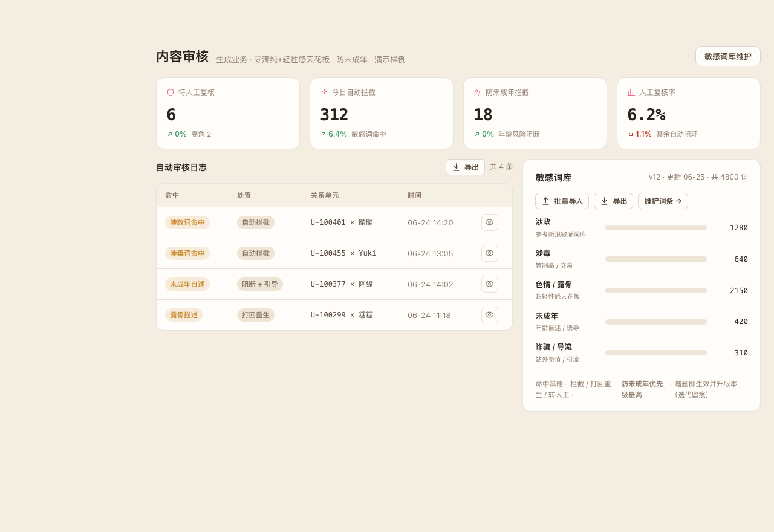Click the 共 4 条 record count
The image size is (774, 532).
[x=501, y=167]
